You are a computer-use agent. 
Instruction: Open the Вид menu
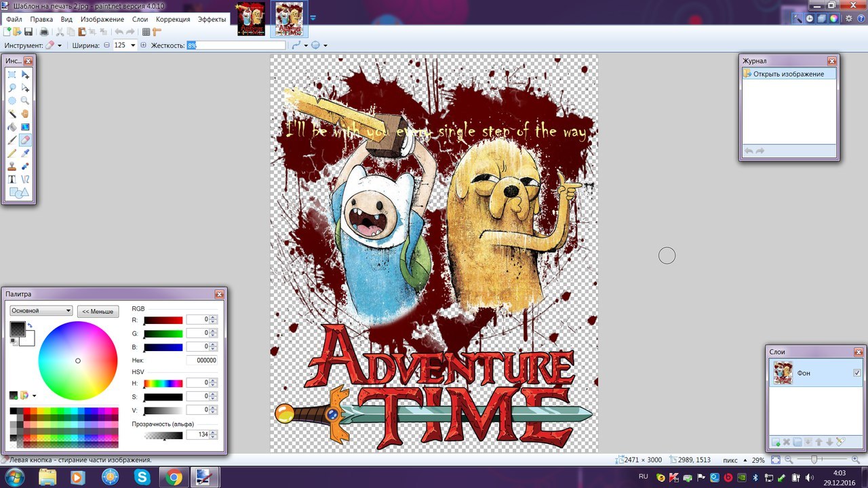66,20
